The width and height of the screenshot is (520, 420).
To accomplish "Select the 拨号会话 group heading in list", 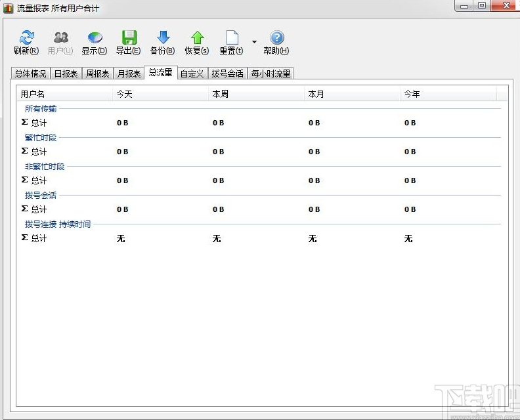I will (41, 196).
